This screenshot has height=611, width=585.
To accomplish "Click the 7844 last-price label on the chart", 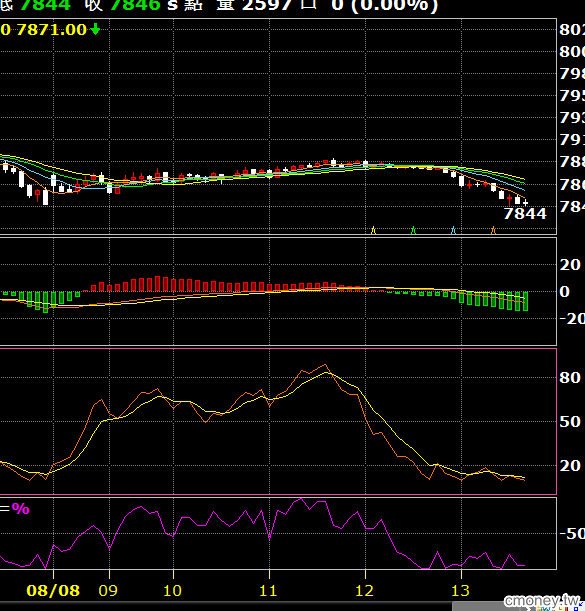I will point(525,214).
